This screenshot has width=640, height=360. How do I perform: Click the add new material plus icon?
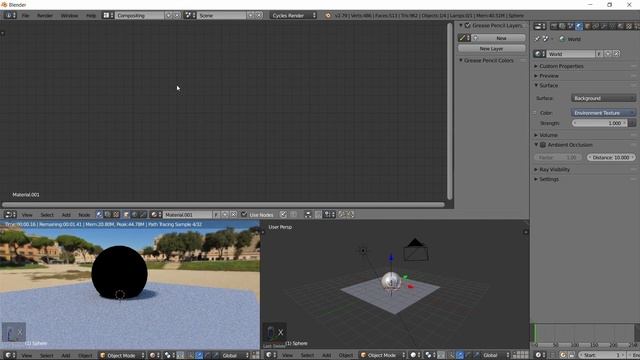(225, 214)
